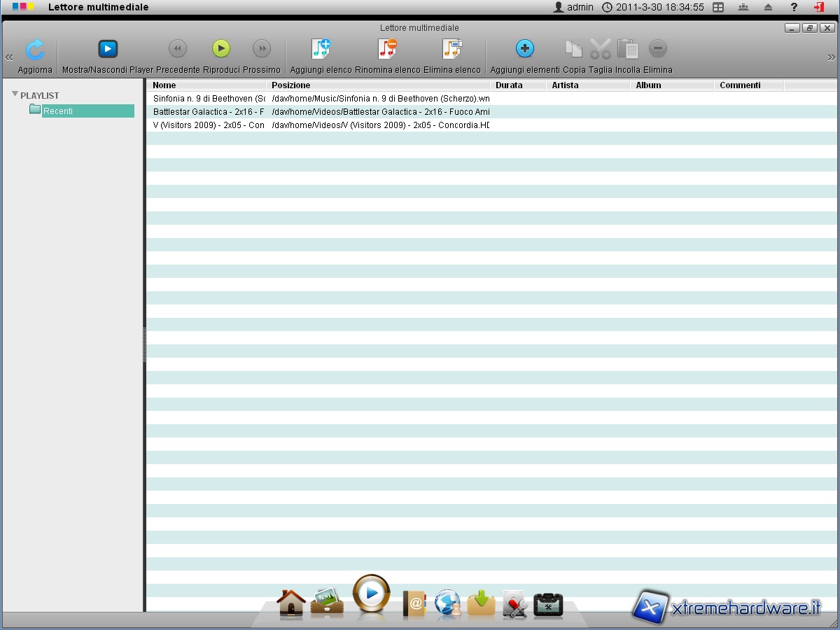Open the address book dock icon

414,603
